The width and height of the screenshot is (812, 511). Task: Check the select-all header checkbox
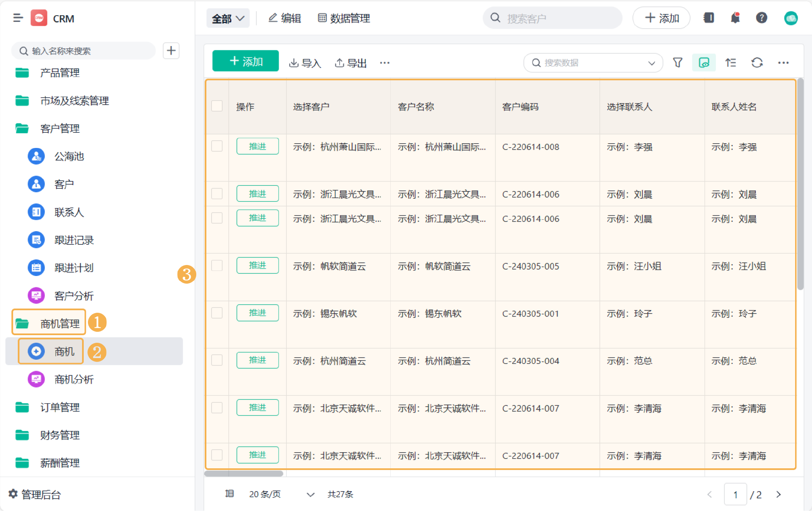coord(217,106)
